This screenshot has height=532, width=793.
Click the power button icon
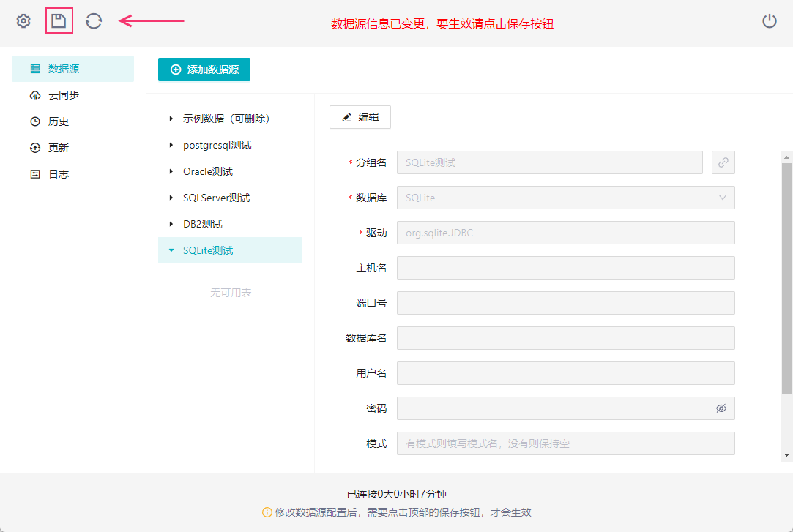770,20
